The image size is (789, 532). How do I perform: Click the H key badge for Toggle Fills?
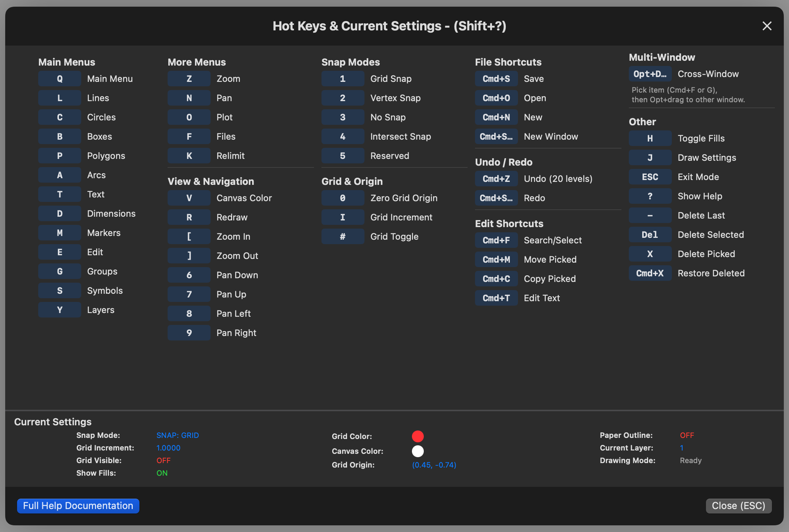pyautogui.click(x=650, y=138)
